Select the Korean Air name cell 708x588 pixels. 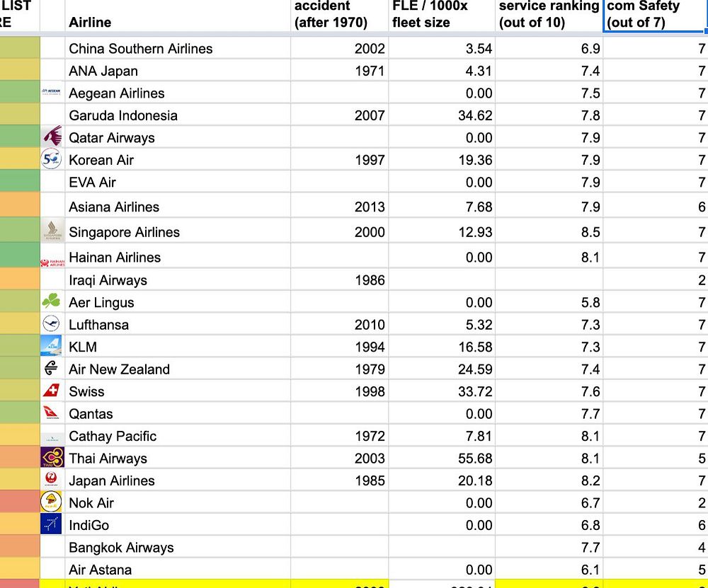[178, 159]
